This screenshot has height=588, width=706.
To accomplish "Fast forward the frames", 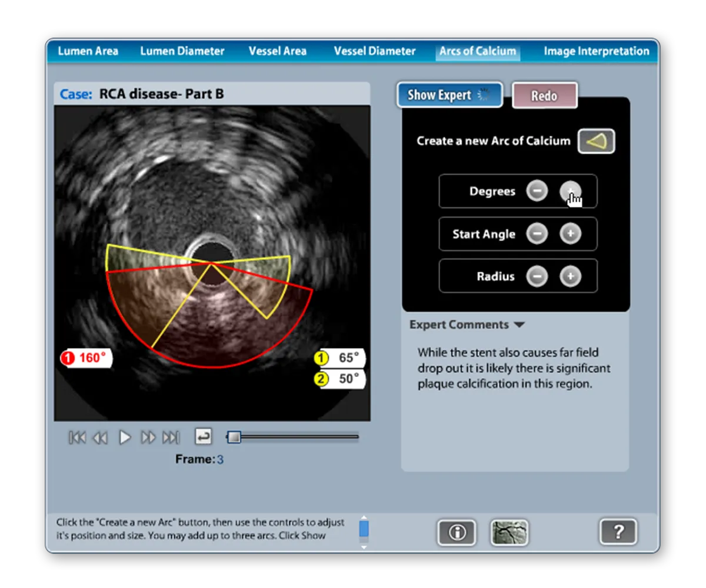I will point(148,437).
